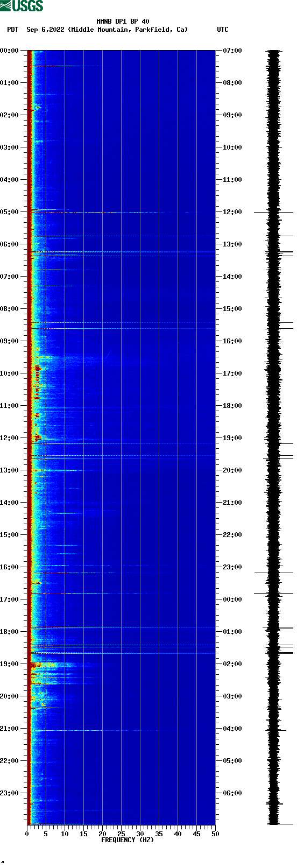Click the 45 Hz frequency tick label

click(196, 834)
